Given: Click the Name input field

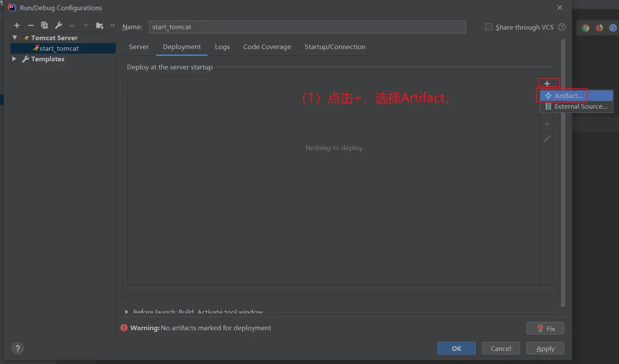Looking at the screenshot, I should [307, 27].
